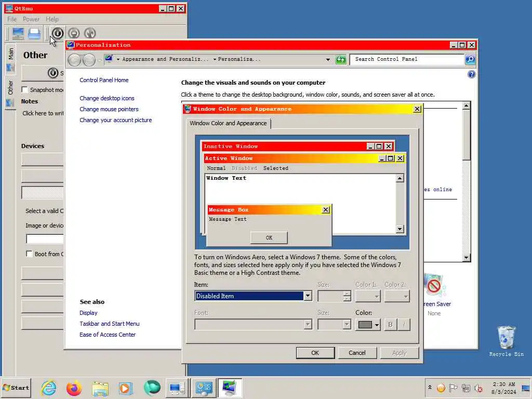Viewport: 532px width, 399px height.
Task: Toggle the Boot from checkbox
Action: [29, 254]
